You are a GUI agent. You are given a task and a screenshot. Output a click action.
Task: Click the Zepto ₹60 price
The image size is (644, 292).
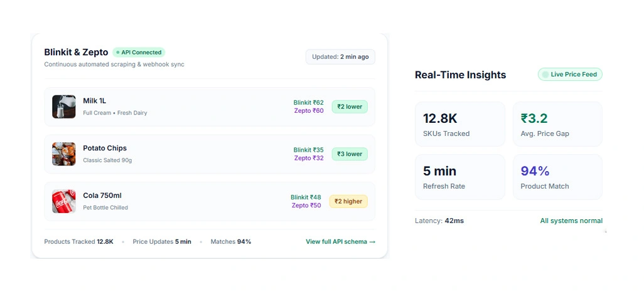click(x=309, y=111)
